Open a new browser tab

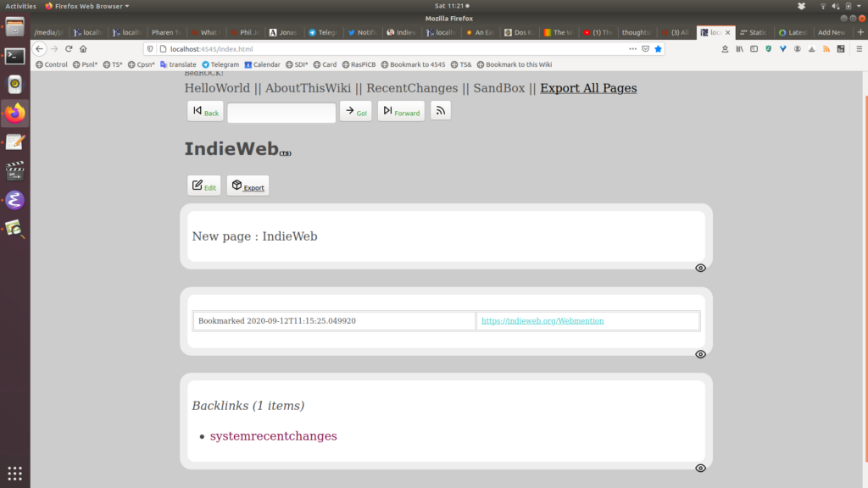(x=860, y=32)
